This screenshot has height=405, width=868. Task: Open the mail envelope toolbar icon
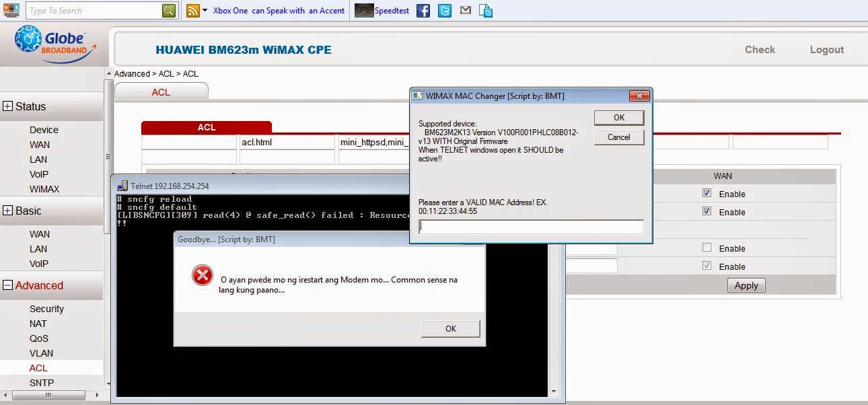coord(466,11)
